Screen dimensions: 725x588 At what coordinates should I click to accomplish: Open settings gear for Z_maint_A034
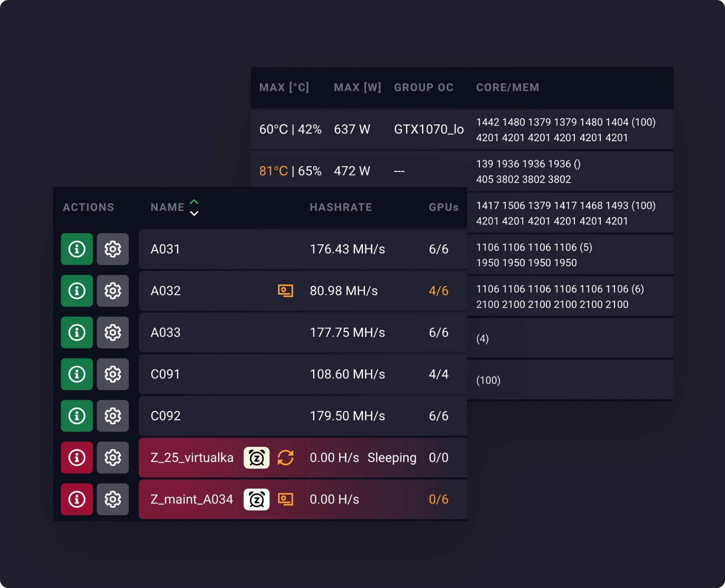pos(112,499)
